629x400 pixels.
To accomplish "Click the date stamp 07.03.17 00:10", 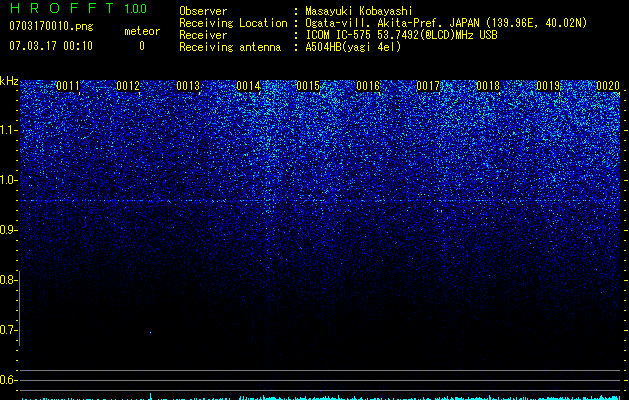I will 51,46.
